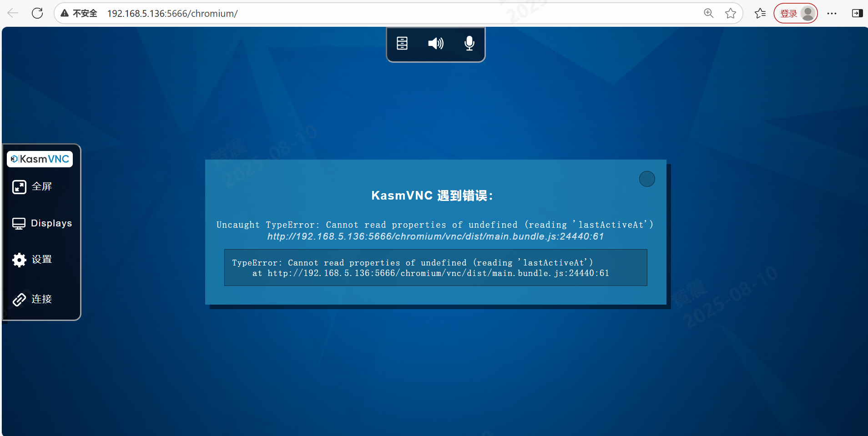Click the 登录 profile sign-in button
The image size is (868, 436).
(x=796, y=13)
